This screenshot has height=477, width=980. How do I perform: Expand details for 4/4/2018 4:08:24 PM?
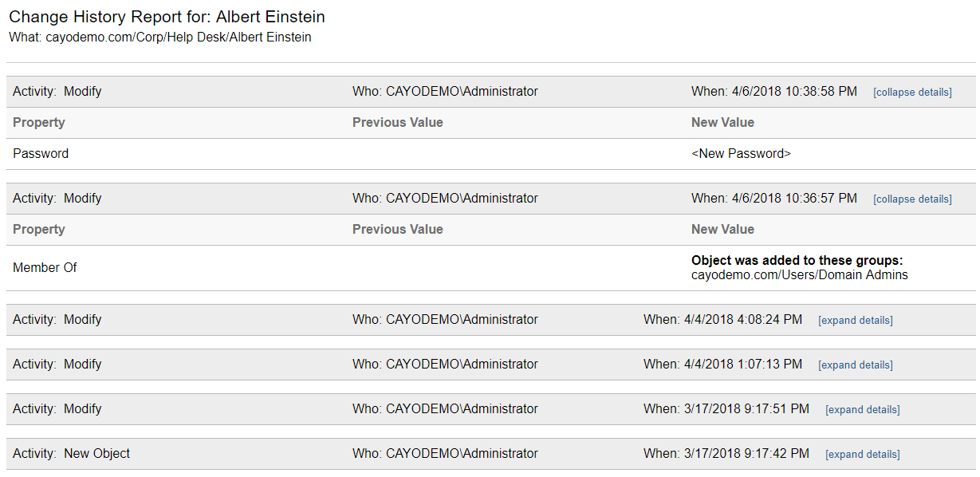856,320
